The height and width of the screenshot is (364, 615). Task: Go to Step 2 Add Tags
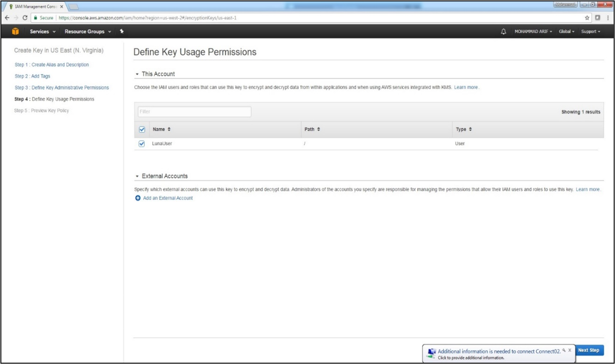click(32, 76)
